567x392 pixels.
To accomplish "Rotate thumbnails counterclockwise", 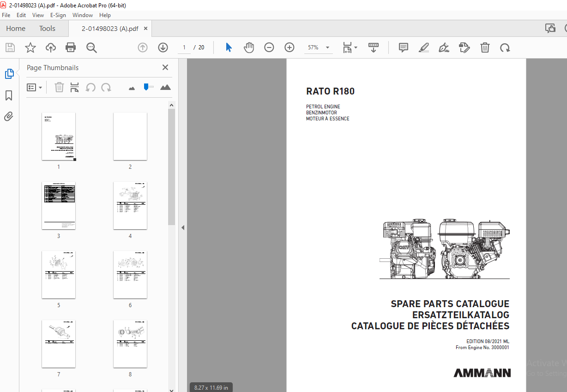I will (90, 87).
